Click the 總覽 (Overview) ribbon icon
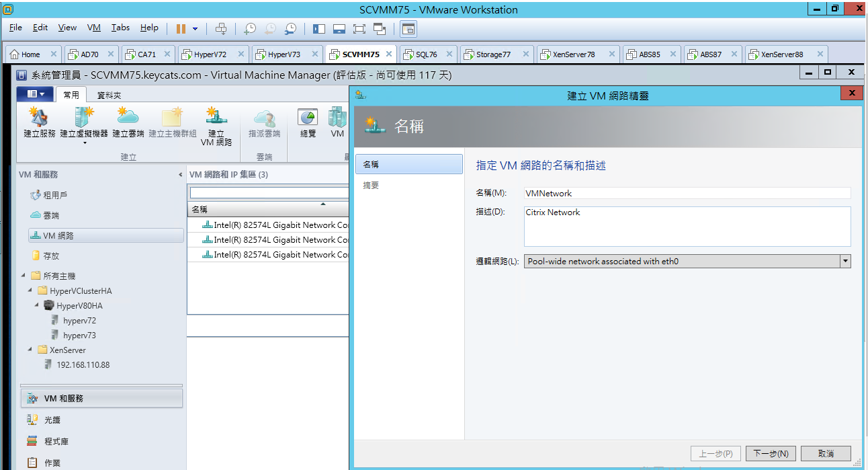868x470 pixels. [x=308, y=122]
